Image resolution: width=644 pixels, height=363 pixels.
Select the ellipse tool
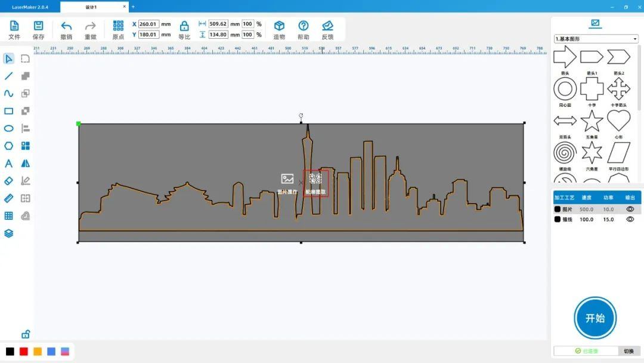(x=8, y=128)
